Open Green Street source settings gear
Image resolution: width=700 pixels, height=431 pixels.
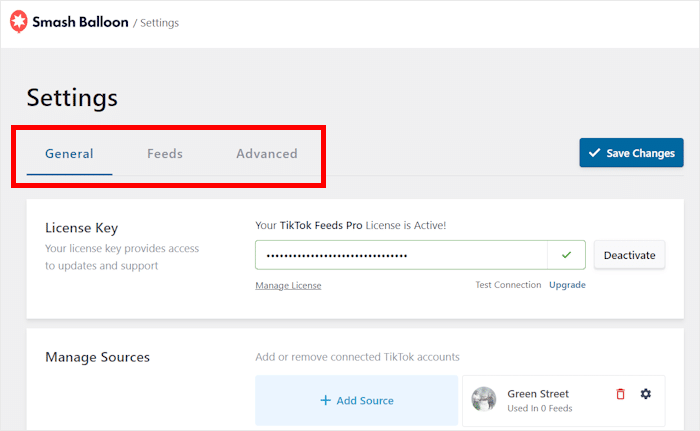[x=645, y=394]
